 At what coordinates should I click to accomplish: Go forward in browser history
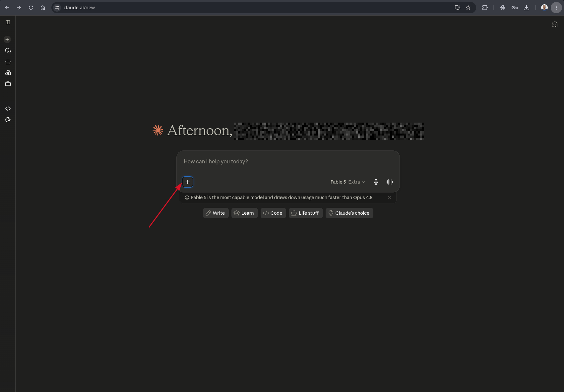tap(19, 8)
